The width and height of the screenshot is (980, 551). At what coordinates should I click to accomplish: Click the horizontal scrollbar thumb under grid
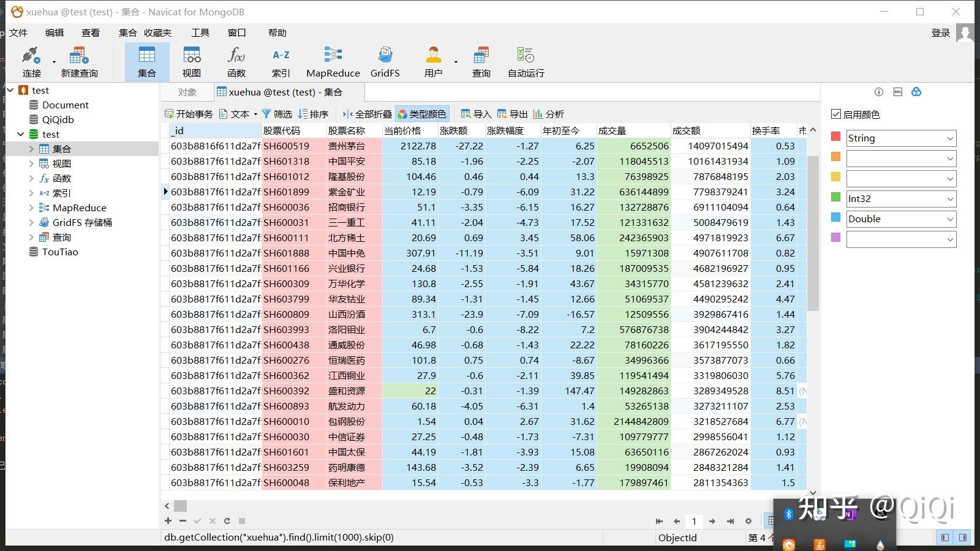point(180,506)
